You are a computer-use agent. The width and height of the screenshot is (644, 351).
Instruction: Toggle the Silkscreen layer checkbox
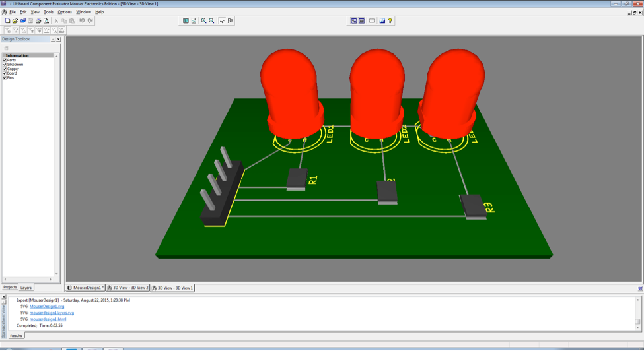coord(5,65)
